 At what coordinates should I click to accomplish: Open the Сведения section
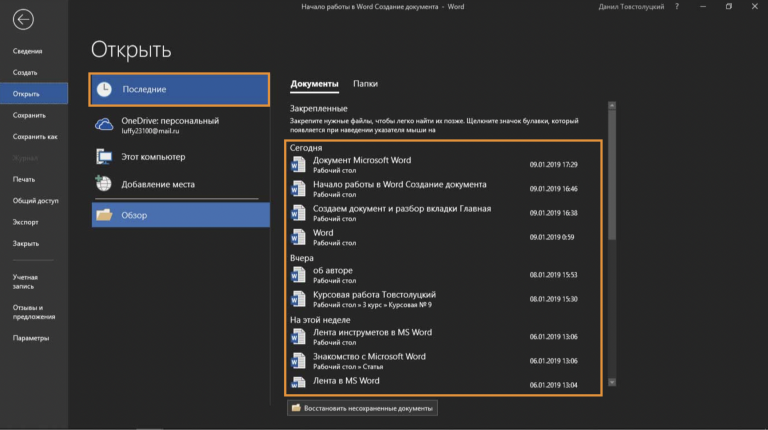[x=27, y=51]
